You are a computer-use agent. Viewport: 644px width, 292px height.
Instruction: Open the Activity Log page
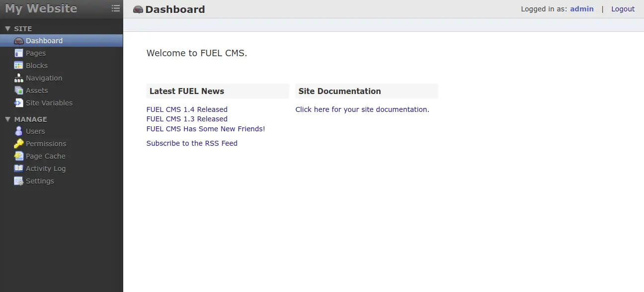coord(45,168)
